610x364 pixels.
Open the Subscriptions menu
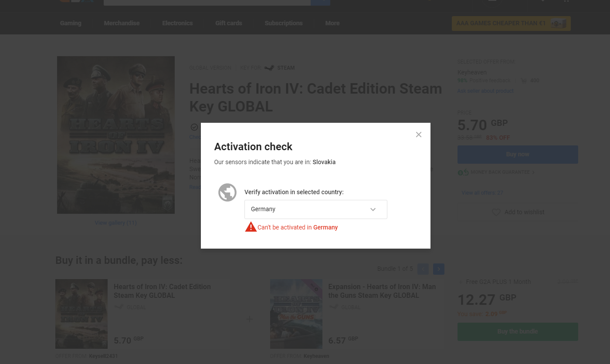[x=284, y=23]
